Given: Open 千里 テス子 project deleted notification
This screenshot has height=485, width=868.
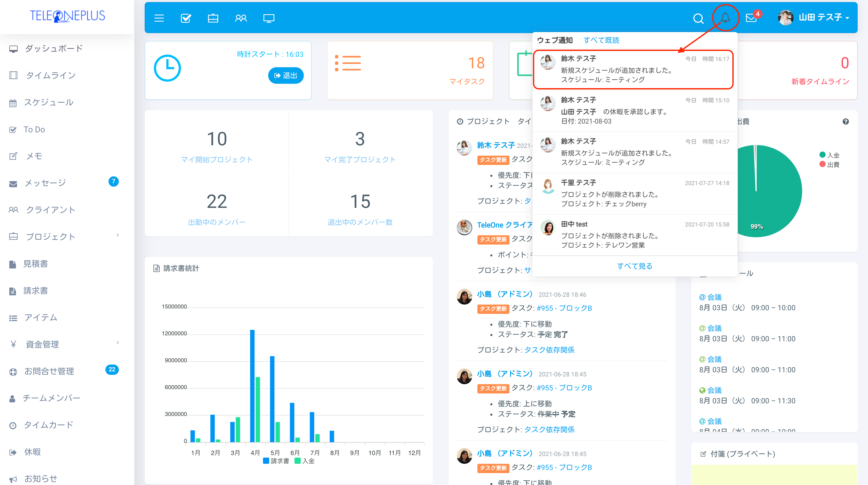Looking at the screenshot, I should [634, 194].
